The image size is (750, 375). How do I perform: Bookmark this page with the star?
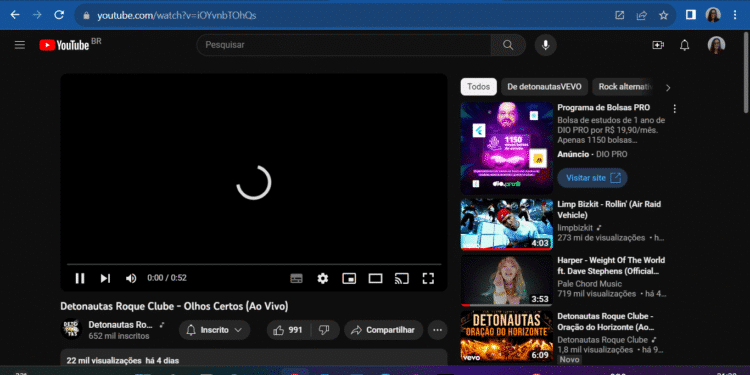tap(663, 15)
